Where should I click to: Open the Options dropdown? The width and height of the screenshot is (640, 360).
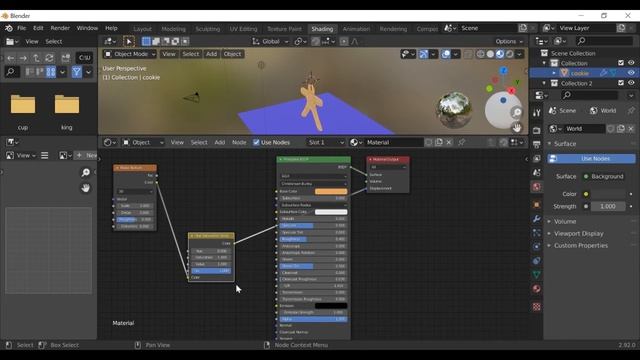tap(509, 41)
